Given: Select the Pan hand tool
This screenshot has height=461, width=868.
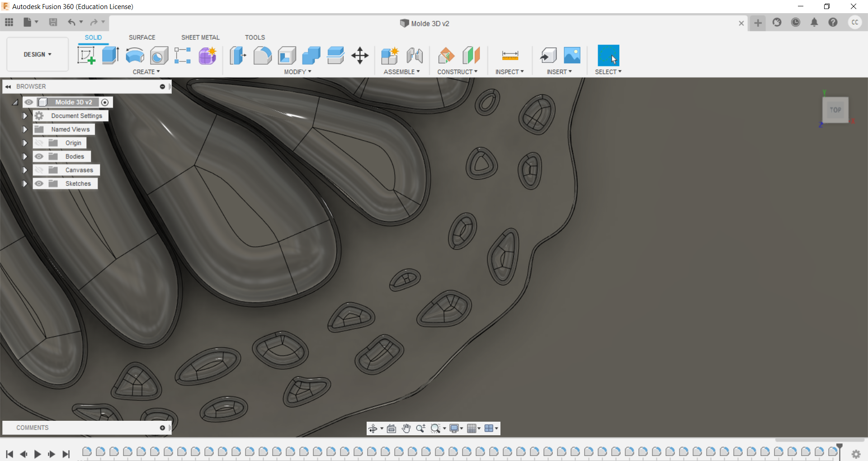Looking at the screenshot, I should click(x=406, y=428).
